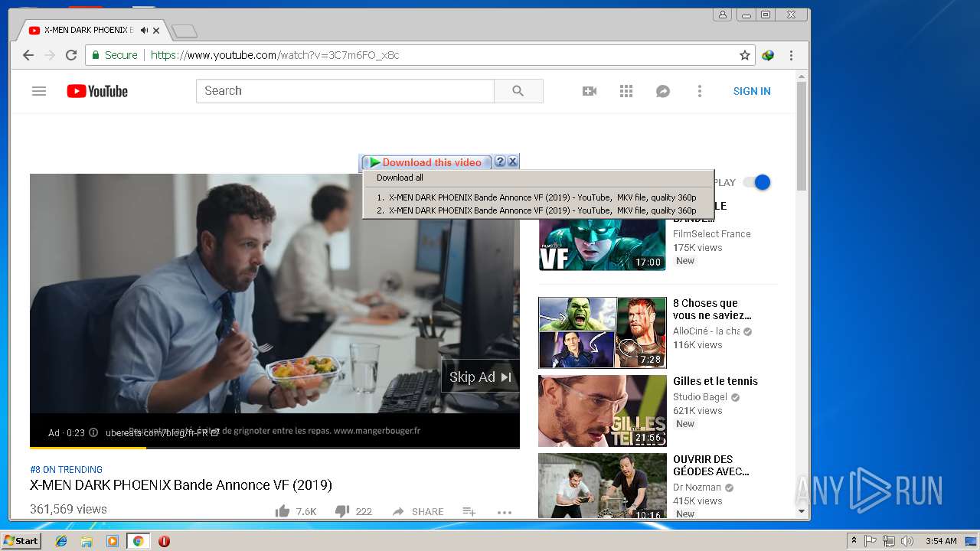Click the Action Center flag icon
980x551 pixels.
click(x=871, y=541)
